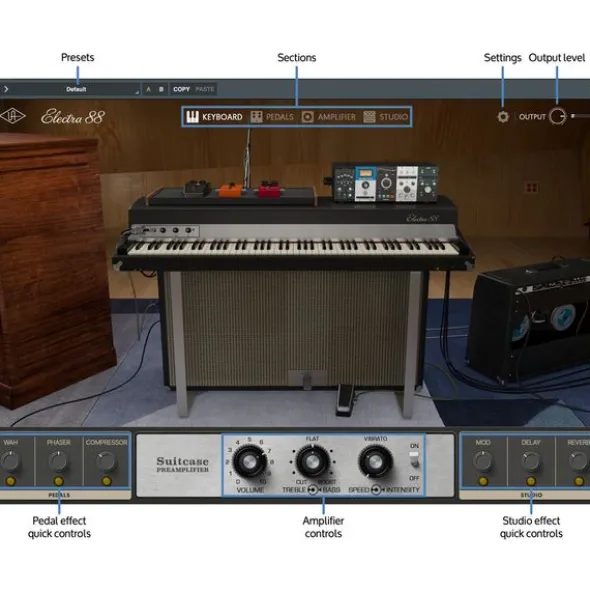Click the WAH quick control knob
This screenshot has height=591, width=590.
pyautogui.click(x=11, y=461)
